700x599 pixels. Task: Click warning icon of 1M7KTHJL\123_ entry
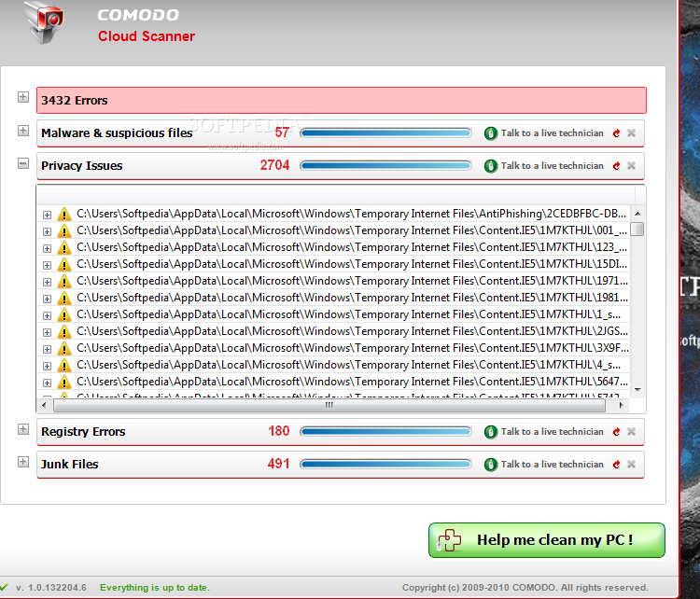coord(64,248)
